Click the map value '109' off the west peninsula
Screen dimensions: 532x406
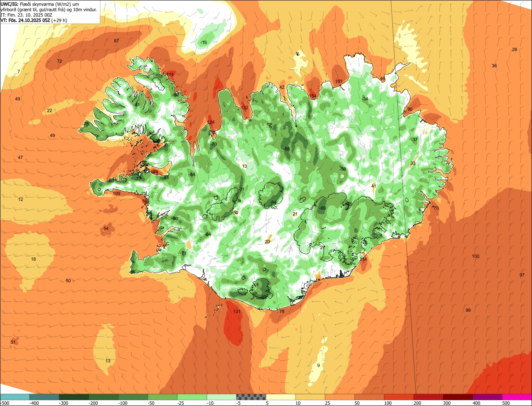point(116,193)
